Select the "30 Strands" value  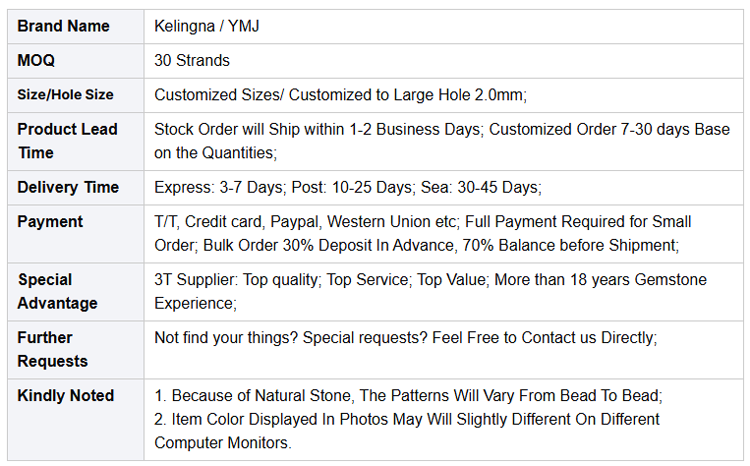coord(192,60)
